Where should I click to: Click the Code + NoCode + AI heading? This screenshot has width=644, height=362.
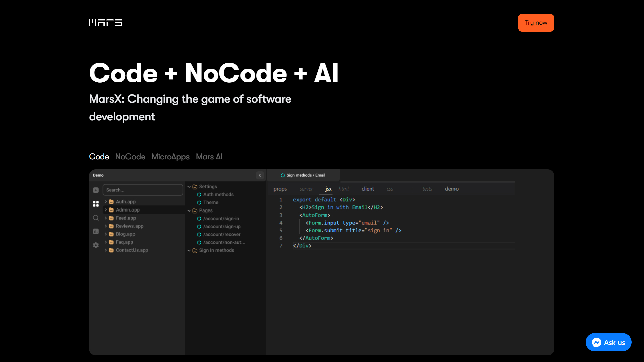click(x=214, y=73)
